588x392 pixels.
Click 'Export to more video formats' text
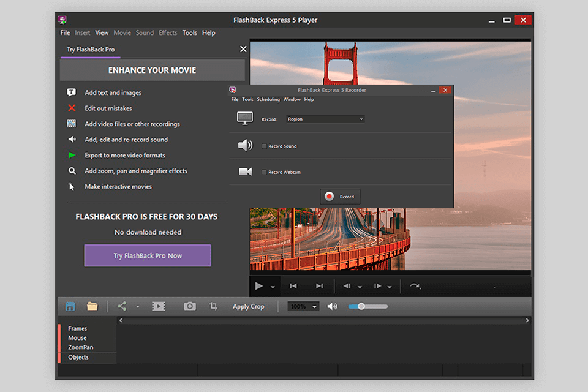point(125,156)
